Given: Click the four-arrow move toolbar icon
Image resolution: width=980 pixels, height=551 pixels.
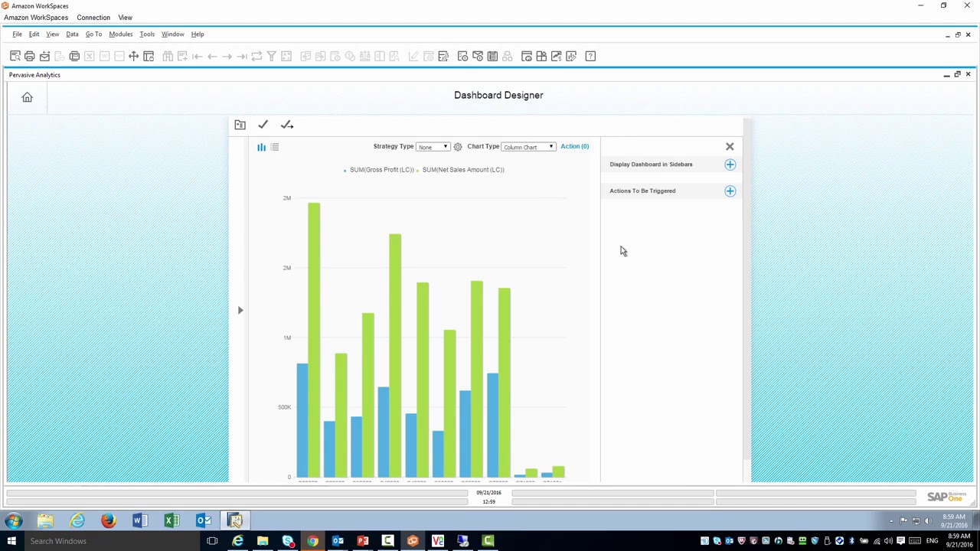Looking at the screenshot, I should 133,56.
